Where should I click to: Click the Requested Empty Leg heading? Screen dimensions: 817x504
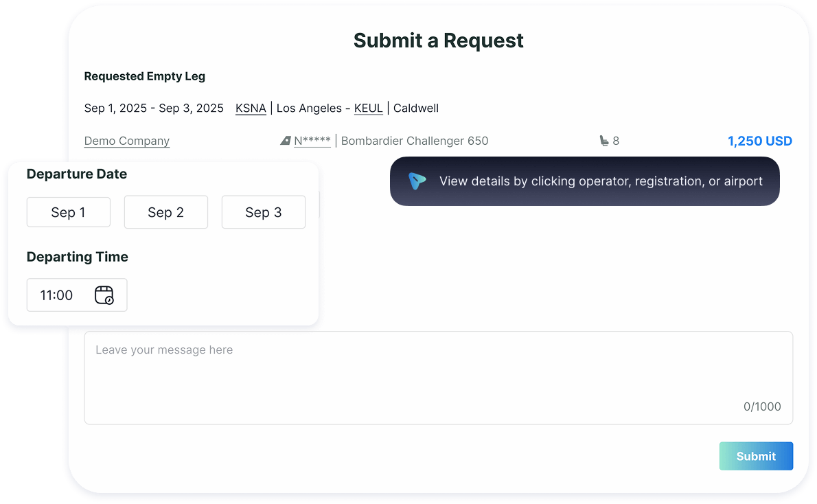[144, 76]
